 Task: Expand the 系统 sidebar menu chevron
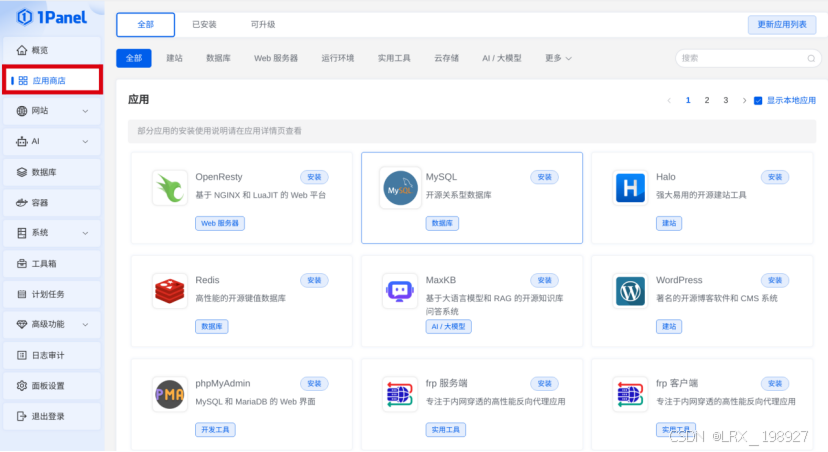[x=86, y=233]
